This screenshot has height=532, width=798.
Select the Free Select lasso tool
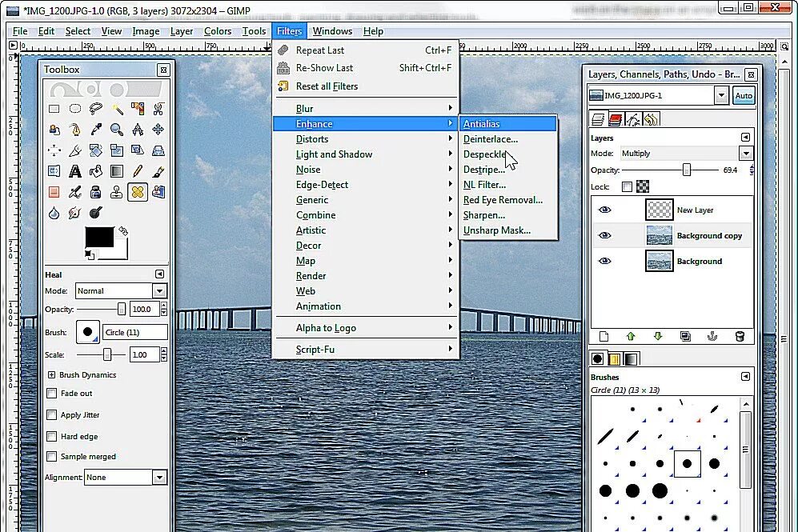click(96, 109)
